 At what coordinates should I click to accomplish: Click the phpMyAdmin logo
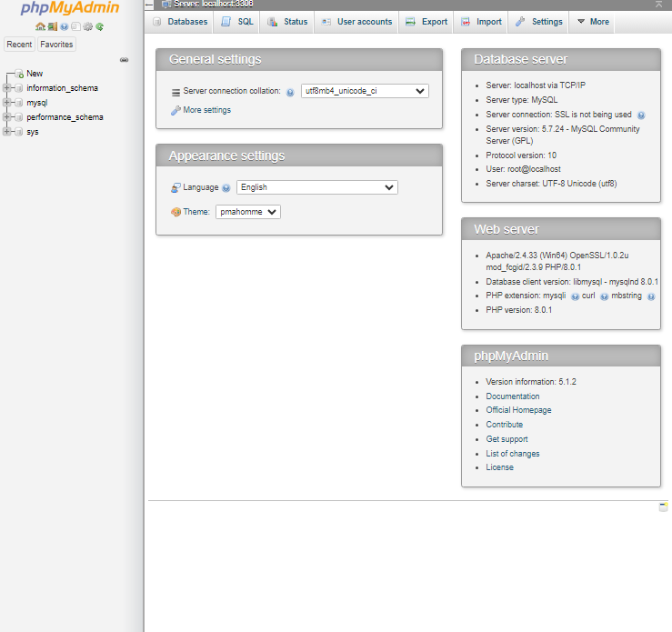point(70,7)
